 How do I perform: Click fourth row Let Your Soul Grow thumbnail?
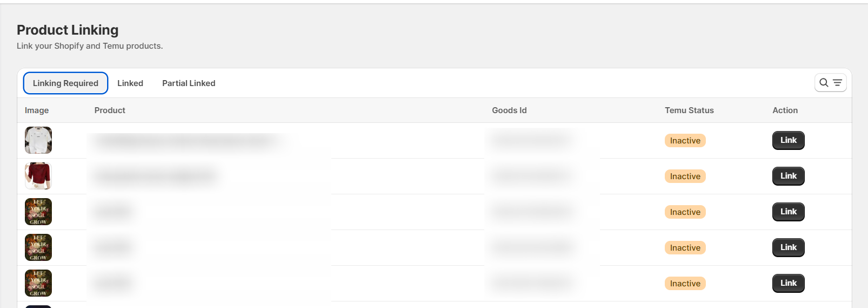coord(38,247)
